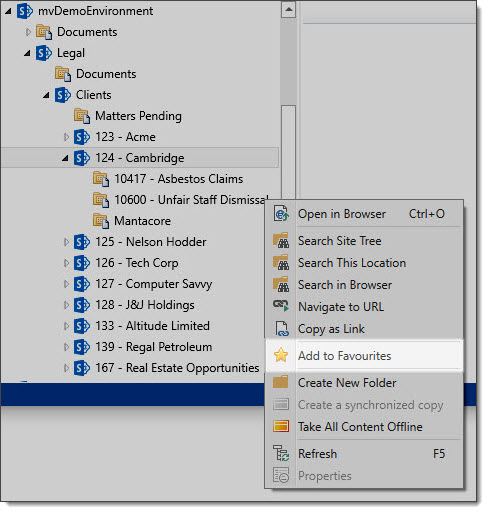This screenshot has height=512, width=487.
Task: Click the Create New Folder icon
Action: point(280,382)
